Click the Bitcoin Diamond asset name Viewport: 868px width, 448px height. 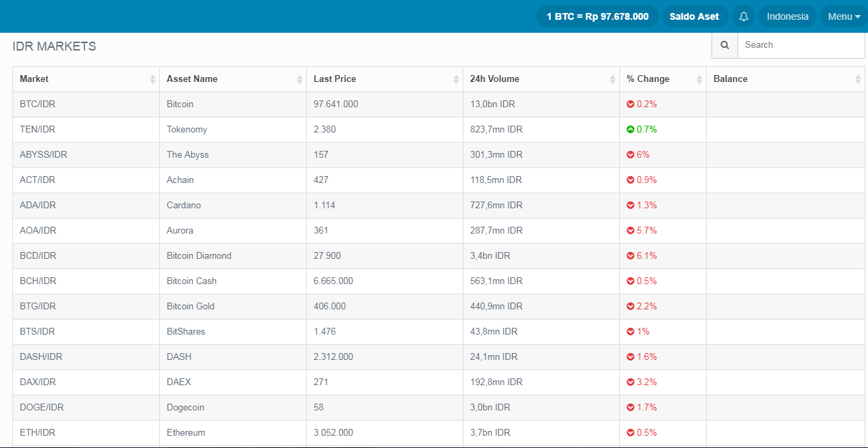[199, 256]
